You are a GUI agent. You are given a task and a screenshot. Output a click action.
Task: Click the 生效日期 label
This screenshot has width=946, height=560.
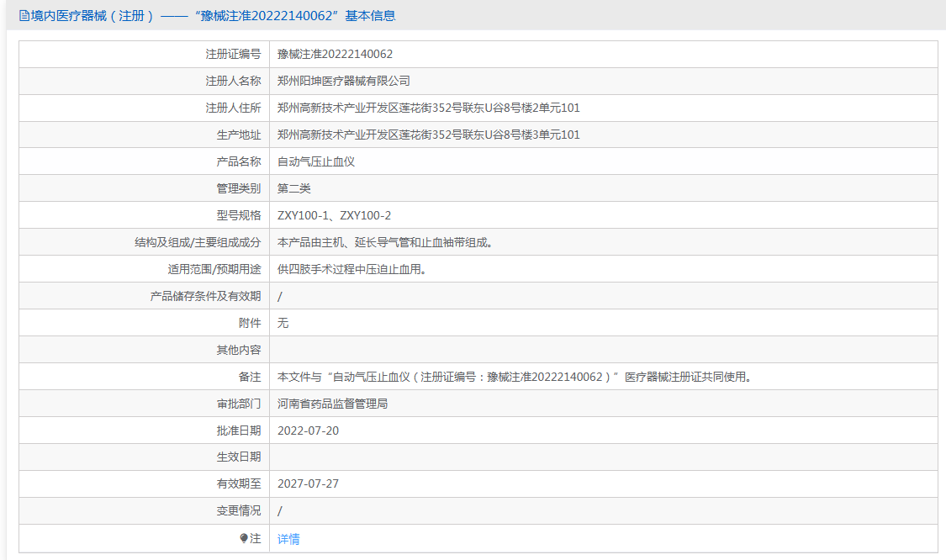(x=239, y=457)
